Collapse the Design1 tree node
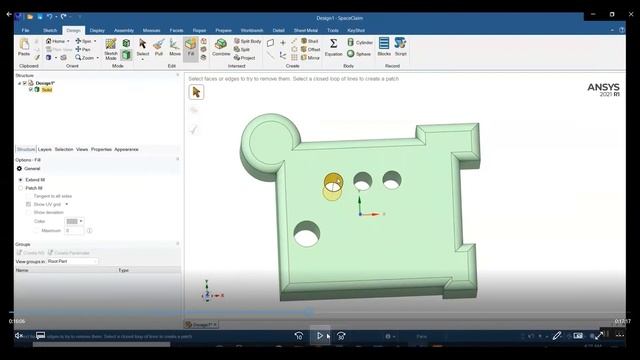This screenshot has height=360, width=640. [x=19, y=83]
